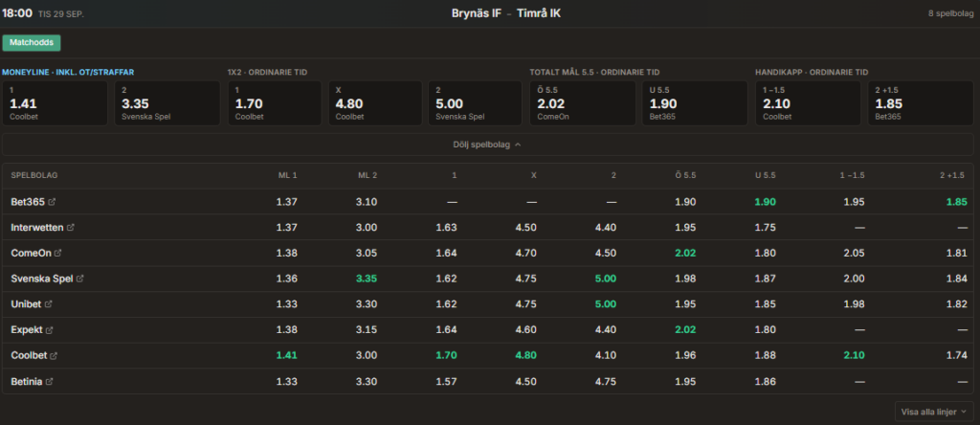980x425 pixels.
Task: Click the HANDIKAPP · ORDINARIE TID heading
Action: pyautogui.click(x=812, y=73)
